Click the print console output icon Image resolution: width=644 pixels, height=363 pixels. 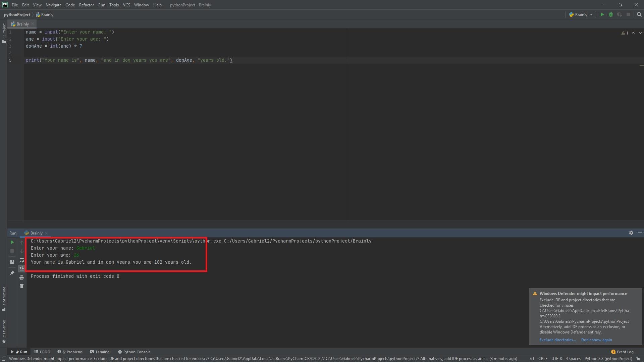[22, 278]
